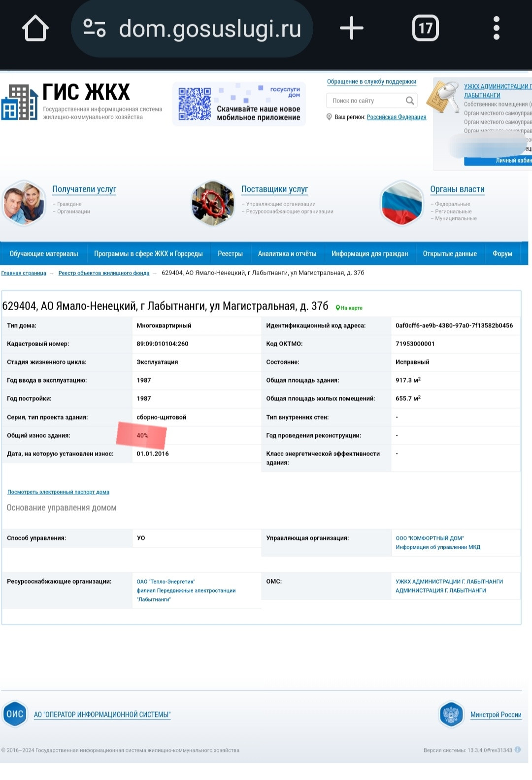The width and height of the screenshot is (532, 780).
Task: Click the building area value 917.3 м²
Action: (408, 380)
